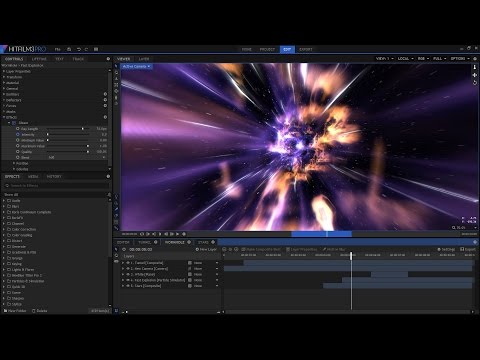Click the redo arrow in top toolbar

click(x=86, y=49)
